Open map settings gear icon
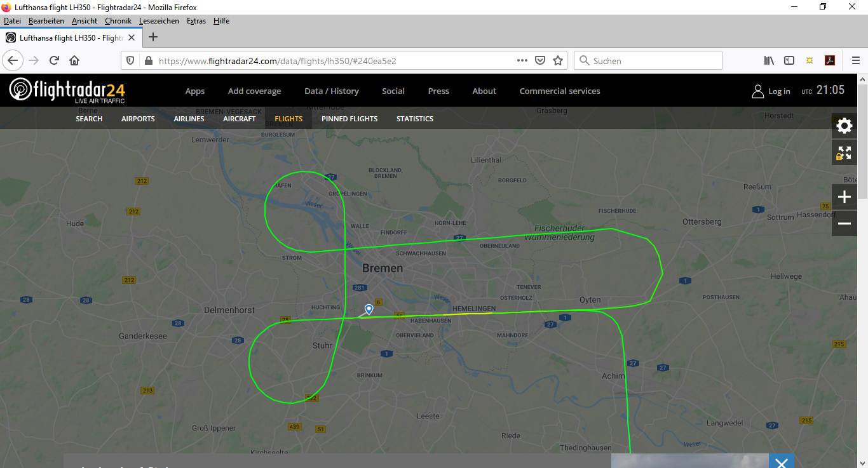This screenshot has width=868, height=468. 844,126
